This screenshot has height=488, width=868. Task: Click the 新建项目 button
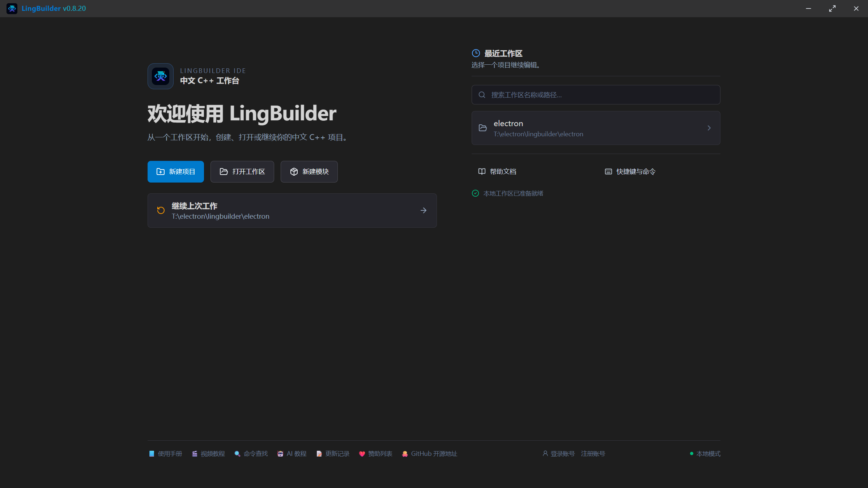(x=175, y=172)
